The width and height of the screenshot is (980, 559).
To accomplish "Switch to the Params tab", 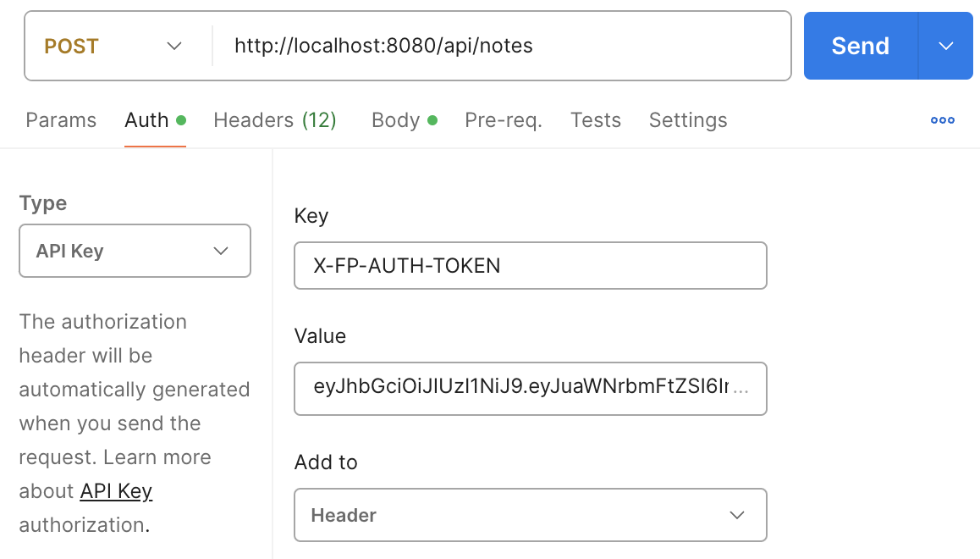I will (61, 120).
